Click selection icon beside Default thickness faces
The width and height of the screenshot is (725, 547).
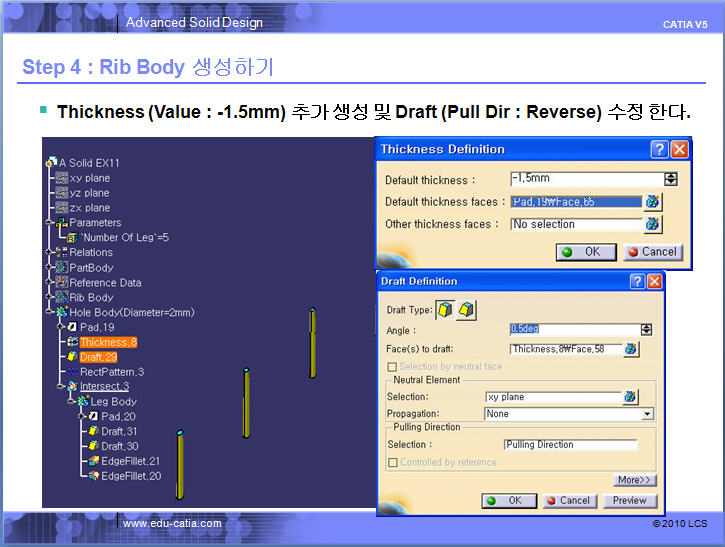[653, 202]
